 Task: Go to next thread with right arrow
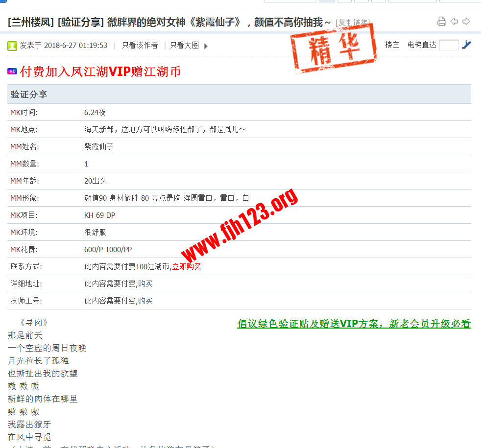(466, 21)
